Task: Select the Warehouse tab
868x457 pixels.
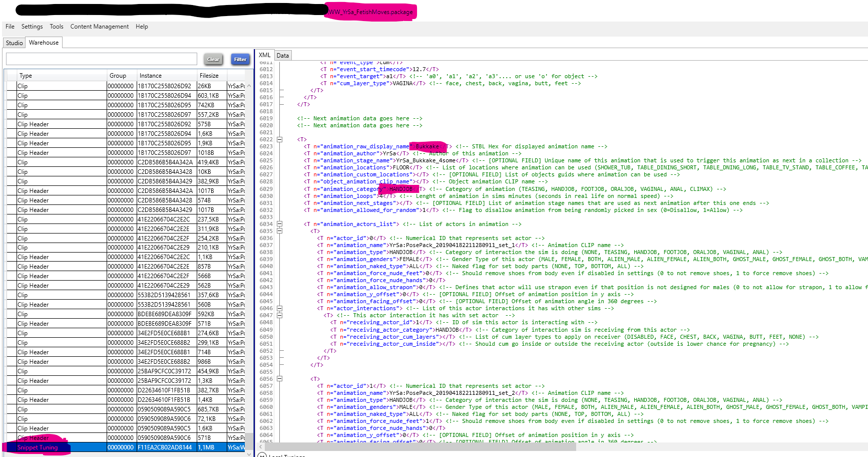Action: (44, 43)
